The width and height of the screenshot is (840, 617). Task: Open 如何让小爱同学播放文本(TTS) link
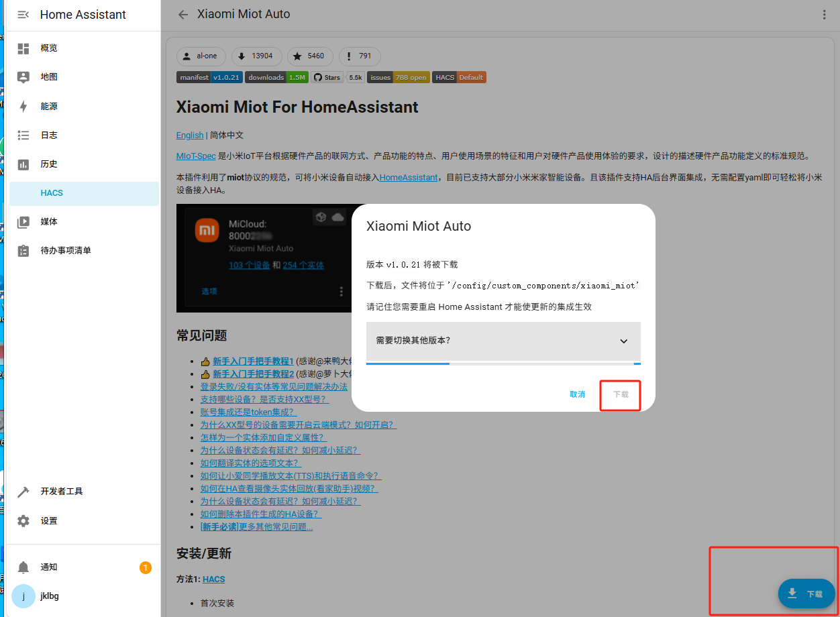click(291, 476)
